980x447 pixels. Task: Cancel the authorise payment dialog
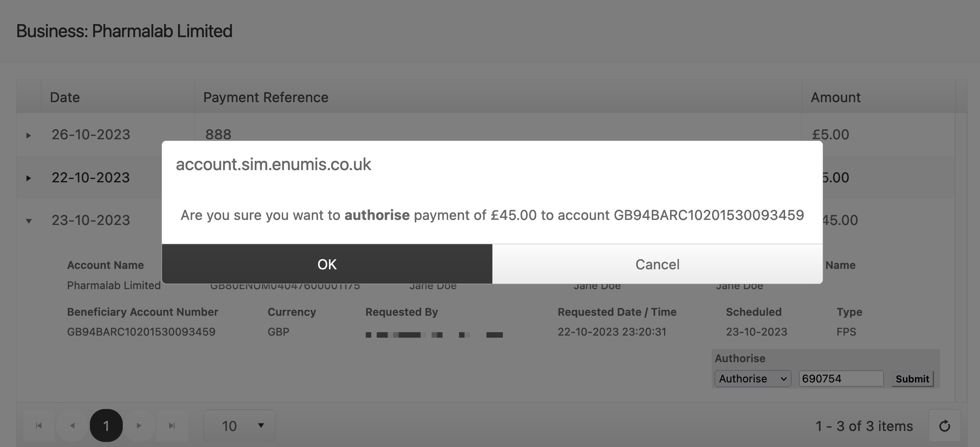coord(657,264)
